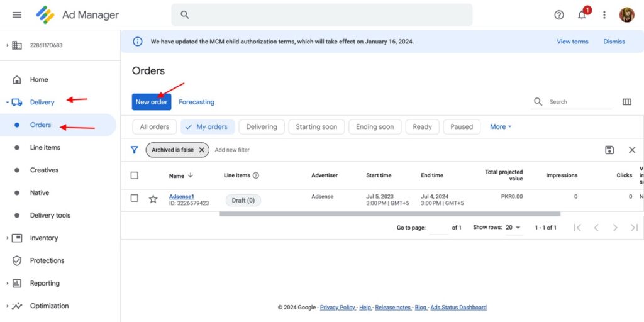Open the three-dot more options menu
644x322 pixels.
click(604, 15)
